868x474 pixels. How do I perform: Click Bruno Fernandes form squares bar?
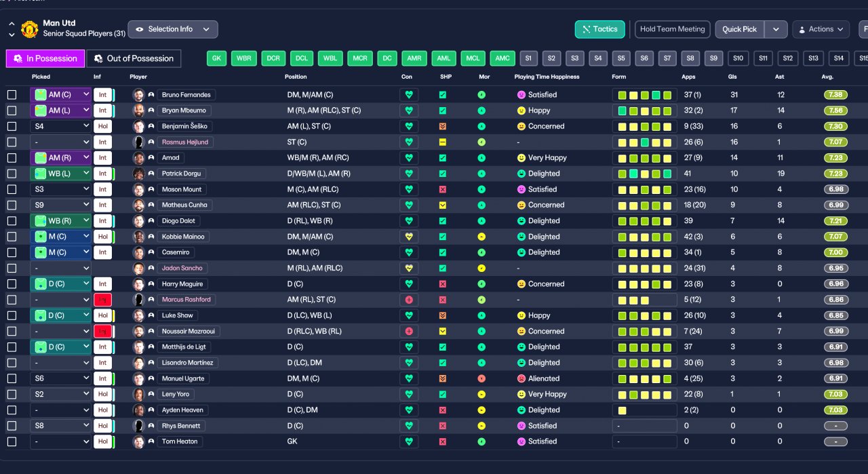click(644, 95)
